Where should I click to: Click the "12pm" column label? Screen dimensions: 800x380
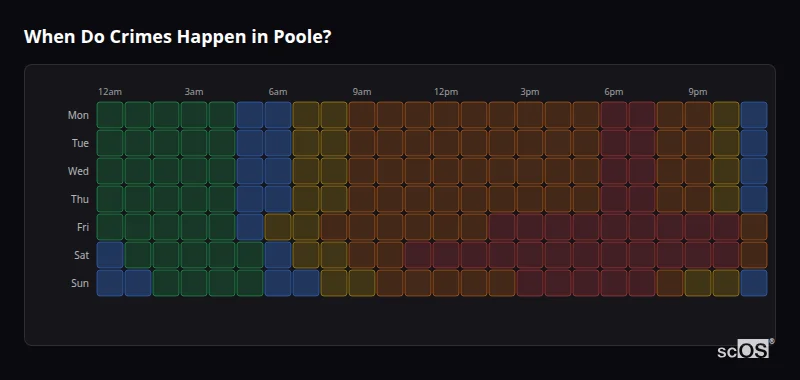(446, 92)
